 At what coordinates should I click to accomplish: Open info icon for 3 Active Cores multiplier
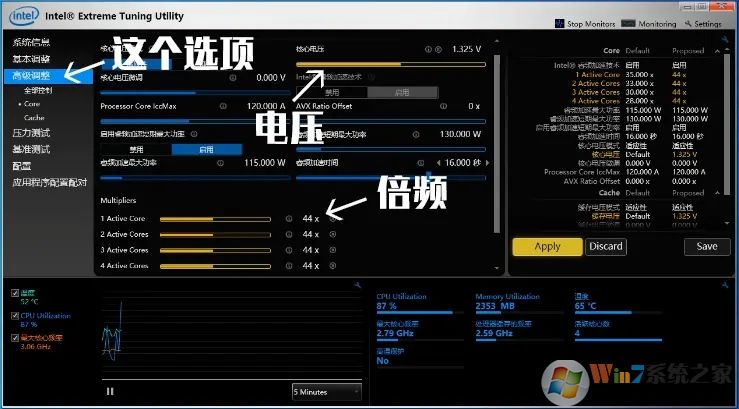[x=289, y=250]
